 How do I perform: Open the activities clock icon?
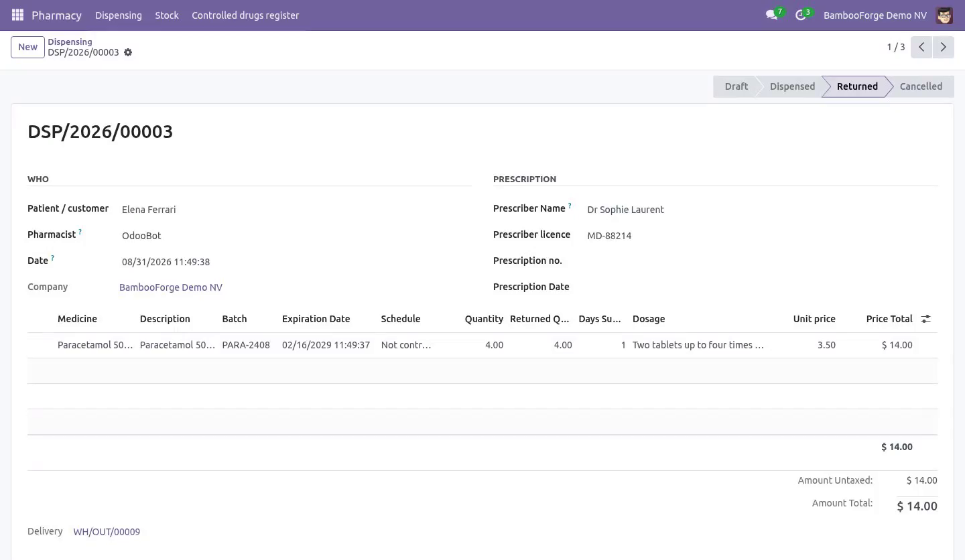(800, 15)
